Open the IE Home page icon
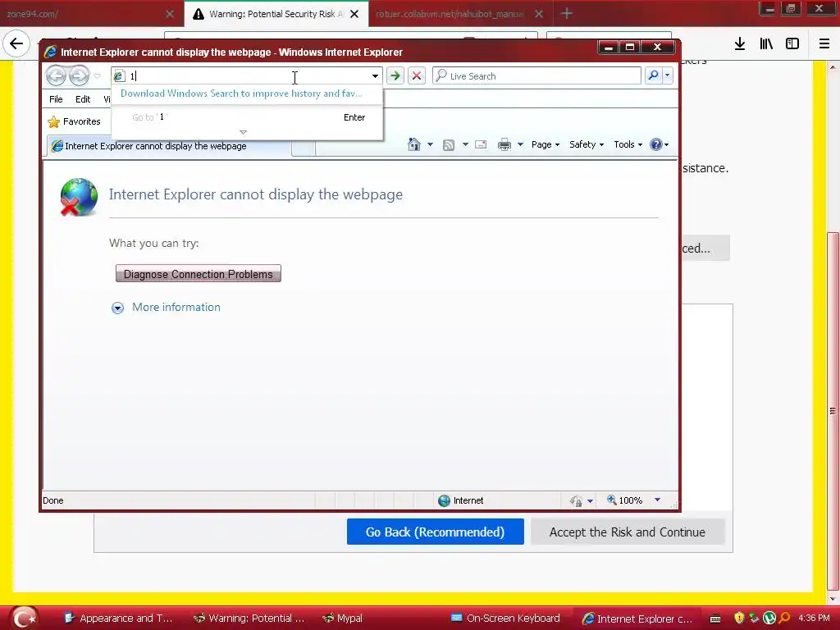The image size is (840, 630). coord(413,144)
